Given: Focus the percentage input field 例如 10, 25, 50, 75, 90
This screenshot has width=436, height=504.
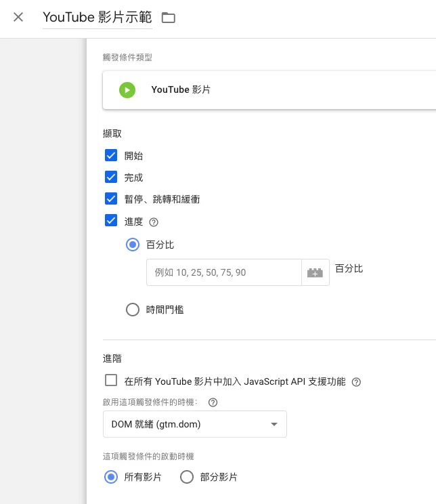Looking at the screenshot, I should [224, 272].
